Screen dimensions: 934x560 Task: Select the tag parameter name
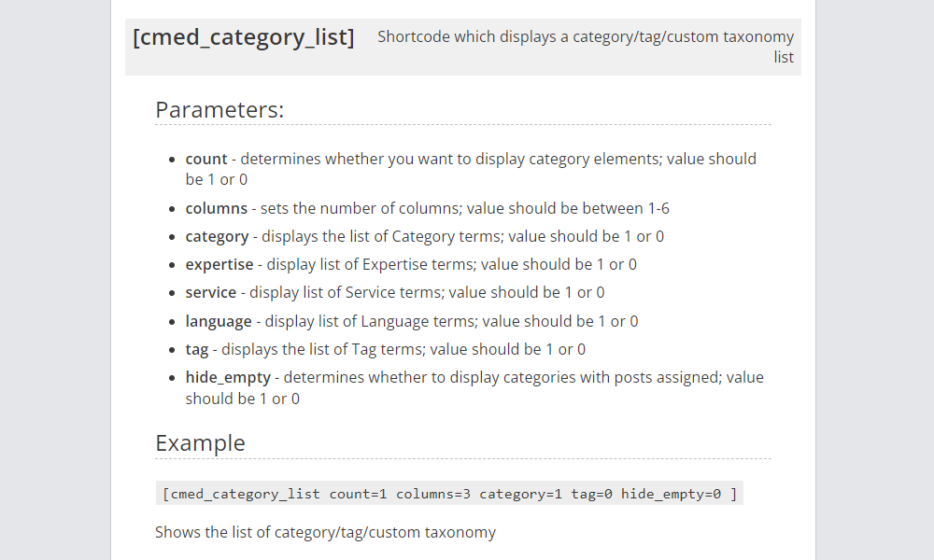point(196,349)
